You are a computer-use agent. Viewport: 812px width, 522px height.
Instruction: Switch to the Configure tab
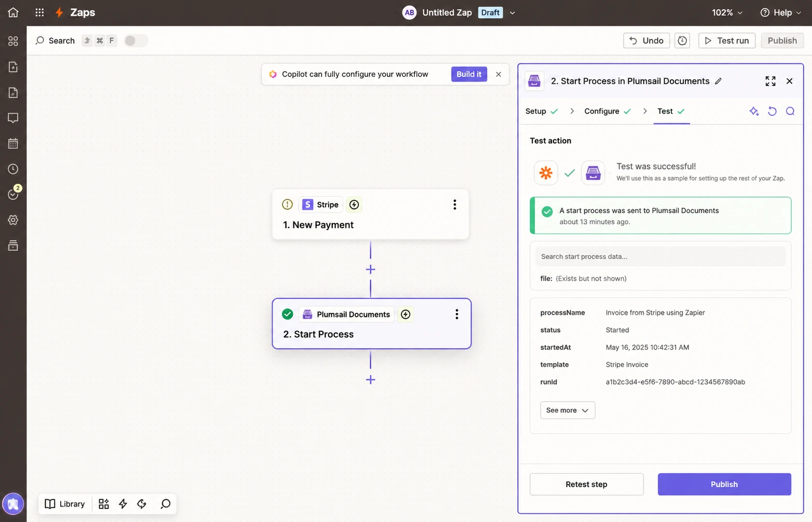(607, 111)
